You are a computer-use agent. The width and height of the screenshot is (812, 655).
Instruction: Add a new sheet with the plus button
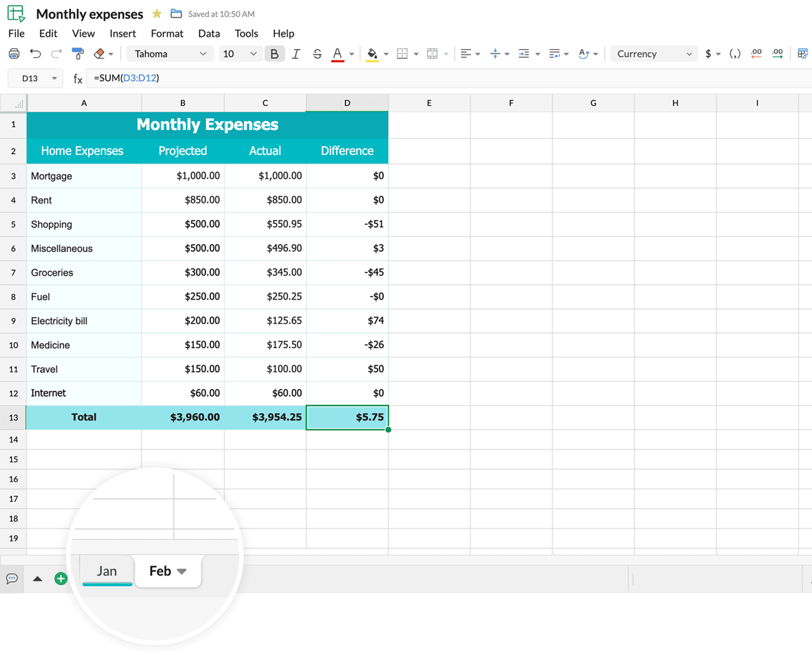[x=61, y=578]
